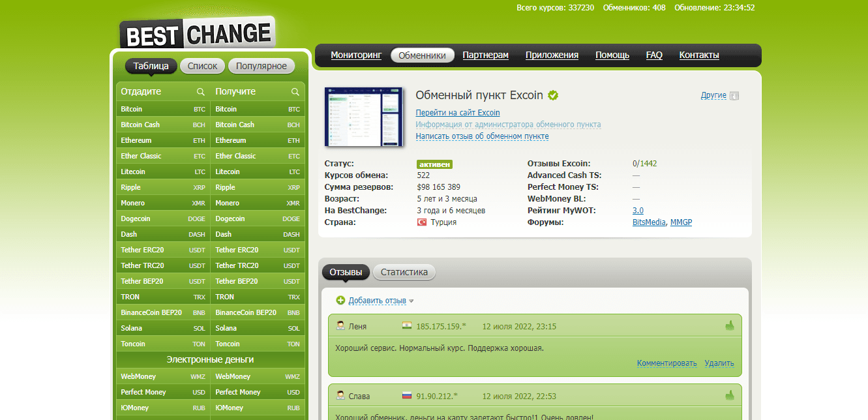This screenshot has height=420, width=868.
Task: Click search icon in Получите column
Action: [x=295, y=92]
